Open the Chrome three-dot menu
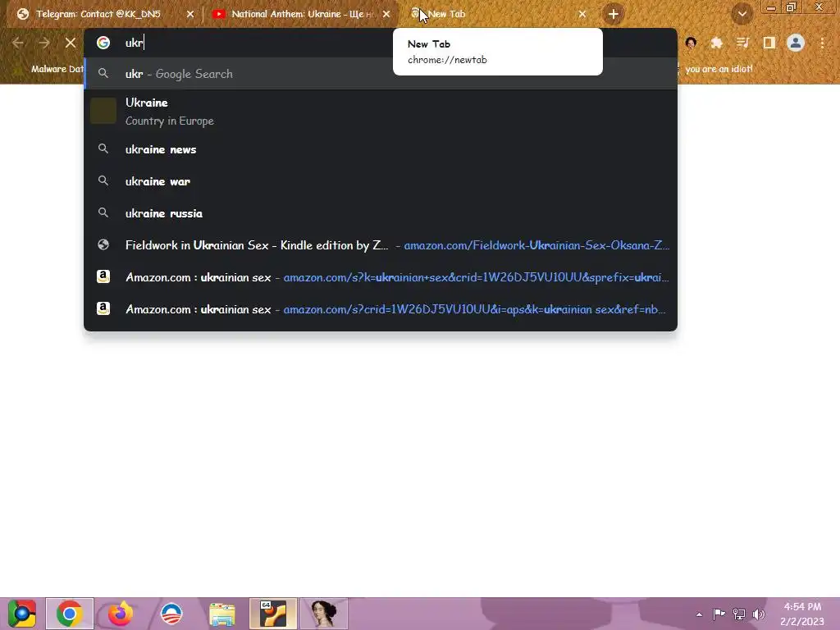840x630 pixels. 822,43
